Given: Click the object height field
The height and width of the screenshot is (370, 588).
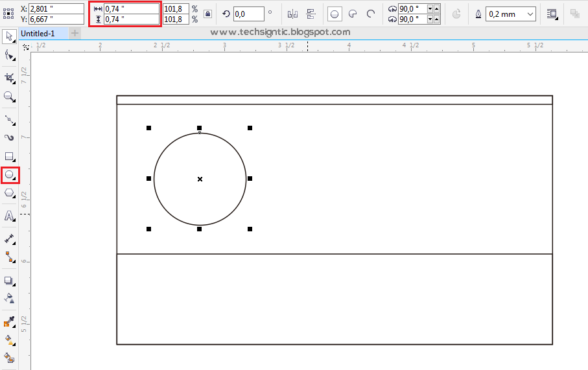Looking at the screenshot, I should tap(131, 19).
